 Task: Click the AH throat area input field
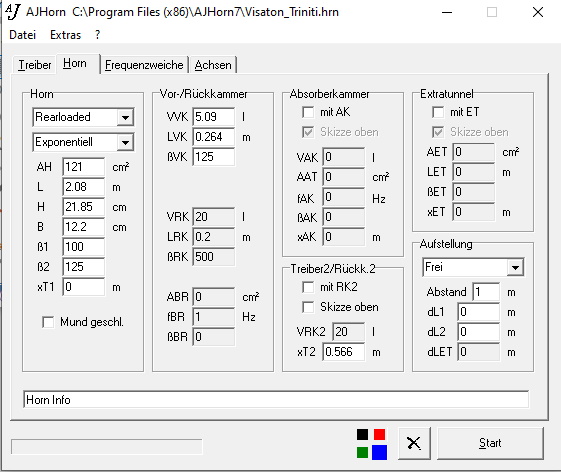[83, 167]
